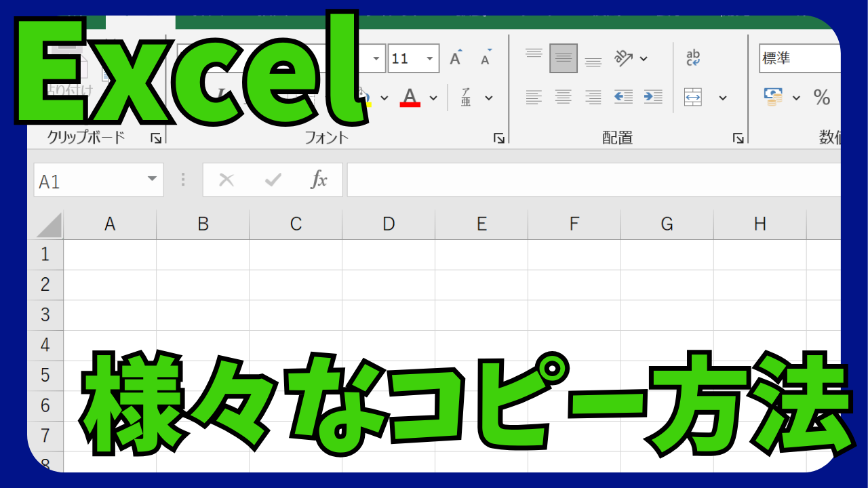This screenshot has width=868, height=488.
Task: Select column F header
Action: pos(574,224)
